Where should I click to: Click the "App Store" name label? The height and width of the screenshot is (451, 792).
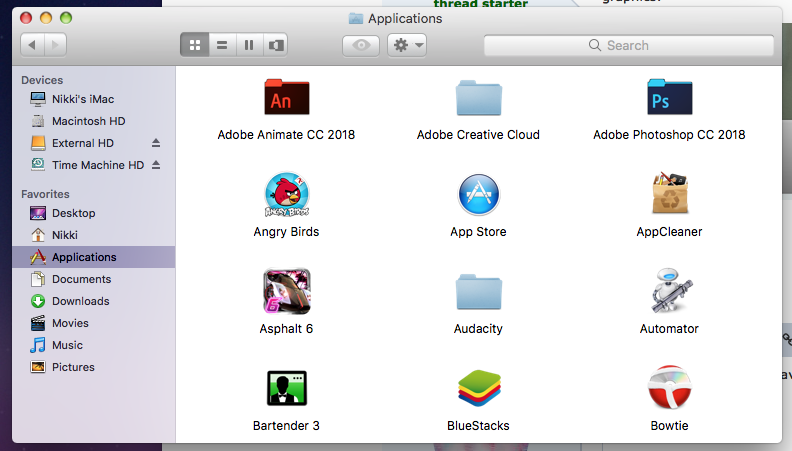(478, 232)
